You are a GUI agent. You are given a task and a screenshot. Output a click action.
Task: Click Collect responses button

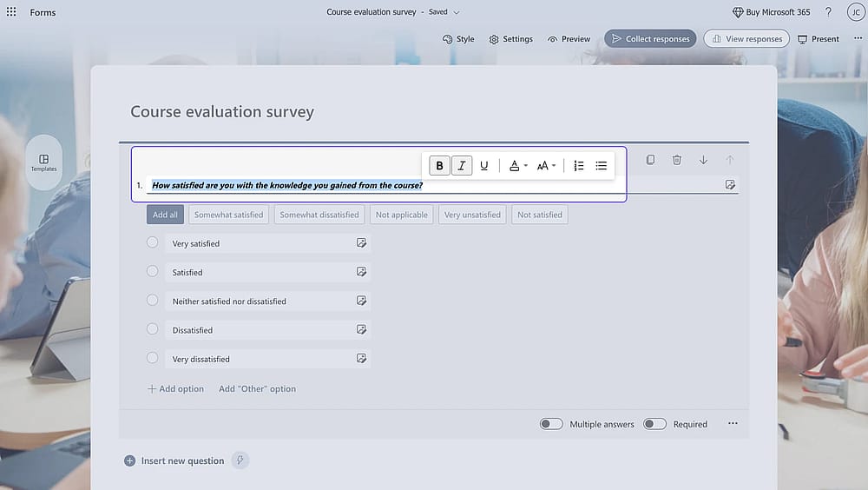pyautogui.click(x=650, y=39)
